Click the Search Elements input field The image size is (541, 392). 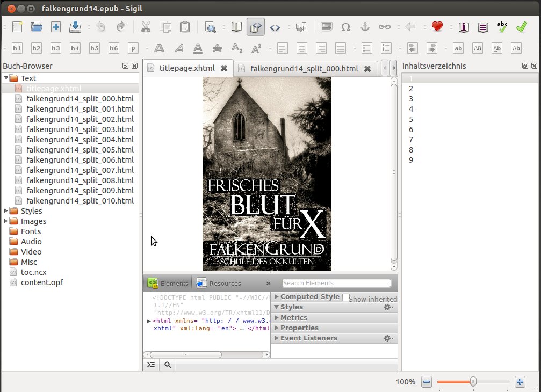[336, 283]
